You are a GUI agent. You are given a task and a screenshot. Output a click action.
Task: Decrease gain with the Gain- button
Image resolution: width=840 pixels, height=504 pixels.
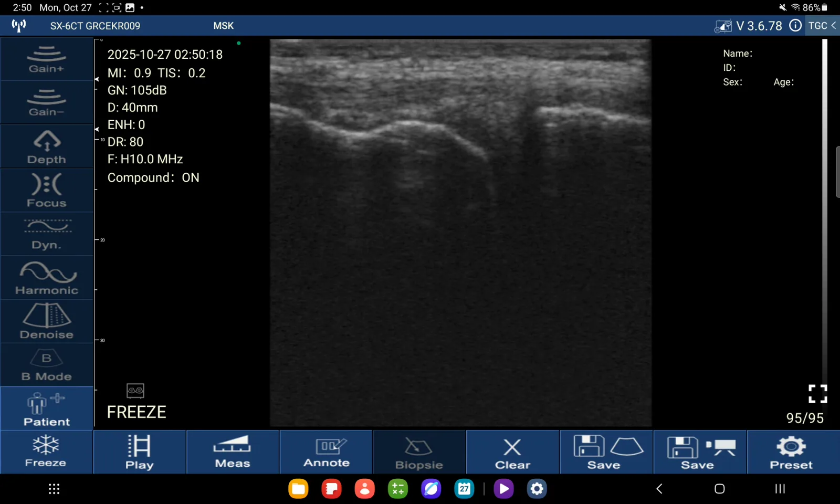coord(47,103)
